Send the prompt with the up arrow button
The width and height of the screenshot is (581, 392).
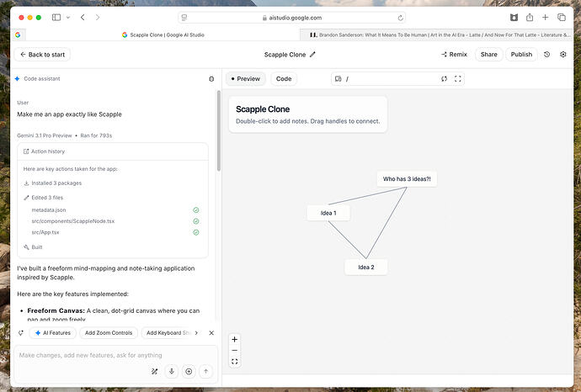point(206,371)
